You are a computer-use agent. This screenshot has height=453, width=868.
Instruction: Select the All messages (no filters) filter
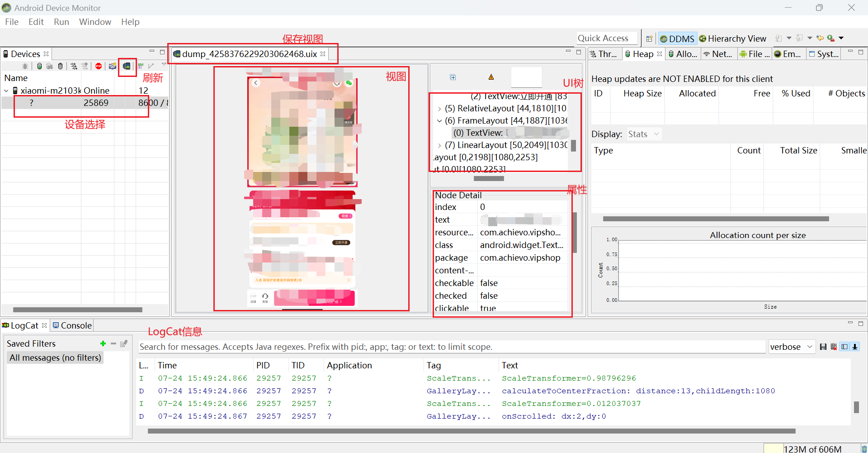pyautogui.click(x=55, y=358)
